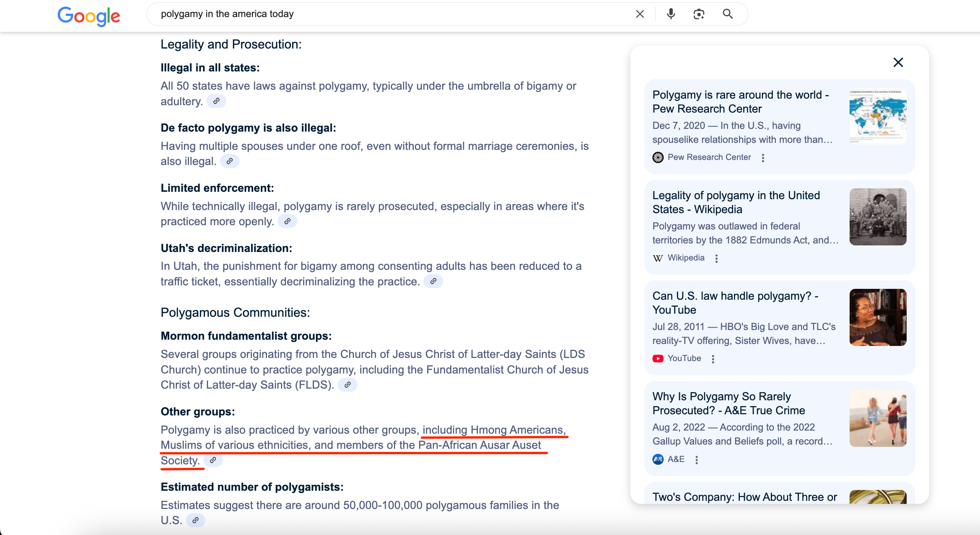
Task: Open more options for A&E result
Action: [x=697, y=460]
